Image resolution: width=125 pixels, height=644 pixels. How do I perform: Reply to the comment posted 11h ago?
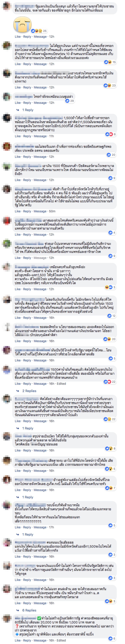[x=27, y=136]
